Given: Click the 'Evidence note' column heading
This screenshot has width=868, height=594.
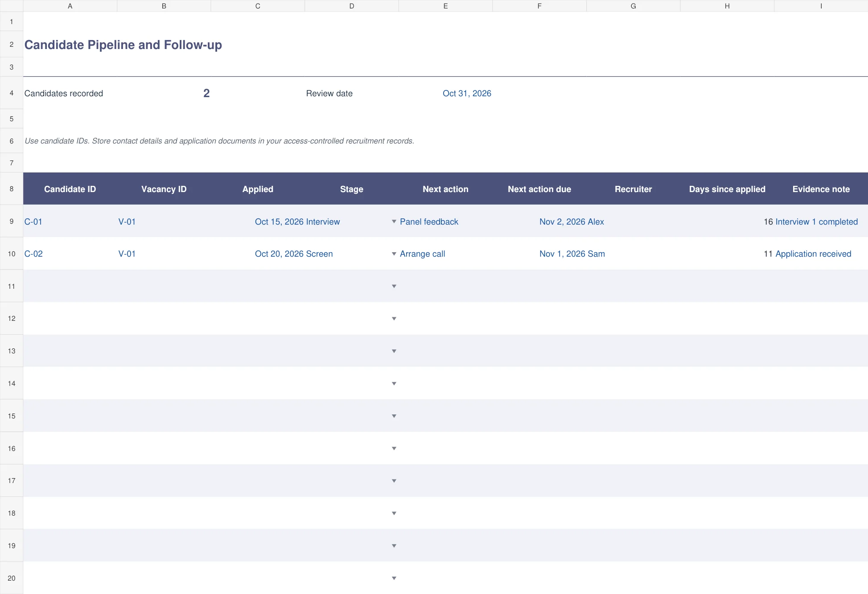Looking at the screenshot, I should point(821,189).
